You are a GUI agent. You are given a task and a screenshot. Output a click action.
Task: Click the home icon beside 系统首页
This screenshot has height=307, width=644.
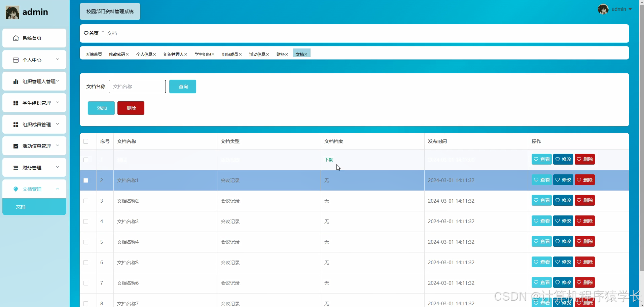pos(15,38)
